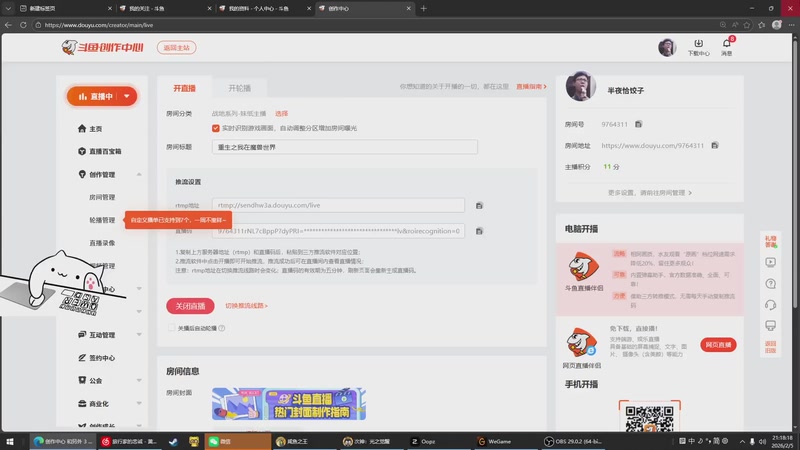Click the 签约中心 sidebar icon

[x=82, y=358]
